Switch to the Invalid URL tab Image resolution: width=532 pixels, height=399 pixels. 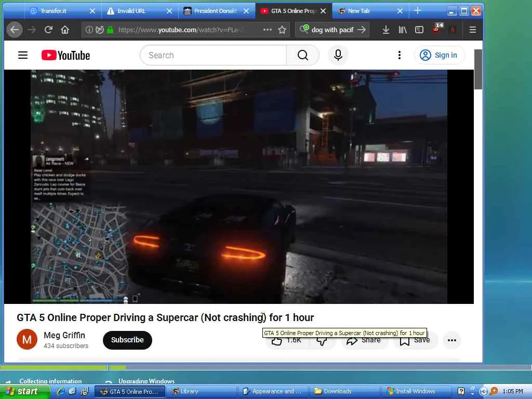139,11
